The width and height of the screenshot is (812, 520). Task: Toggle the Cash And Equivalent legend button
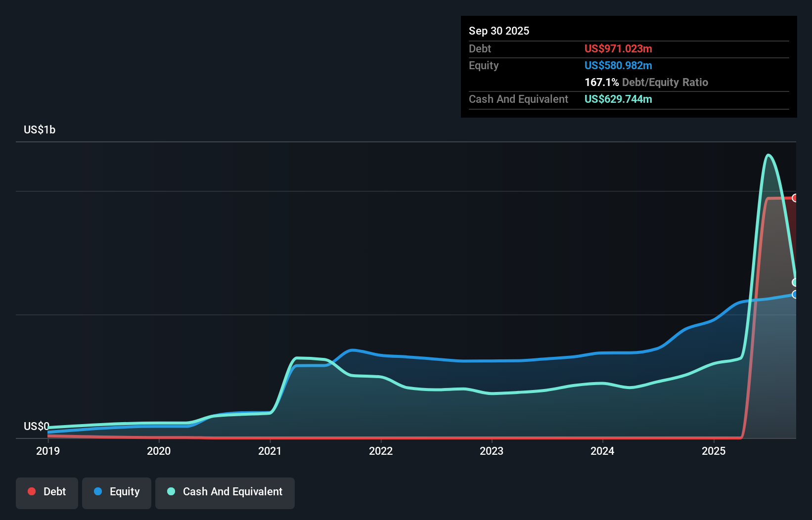[x=225, y=493]
